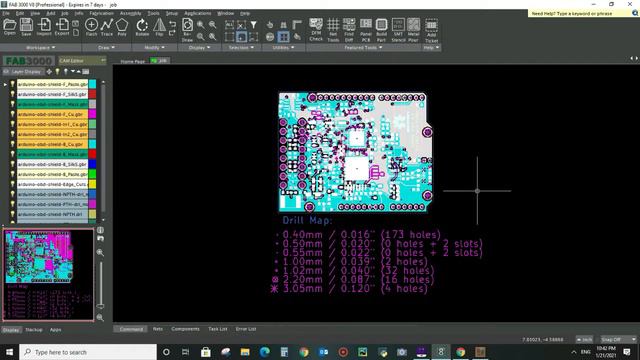Viewport: 640px width, 360px height.
Task: Toggle visibility bulb for In1_Cu.gbr layer
Action: tap(13, 124)
